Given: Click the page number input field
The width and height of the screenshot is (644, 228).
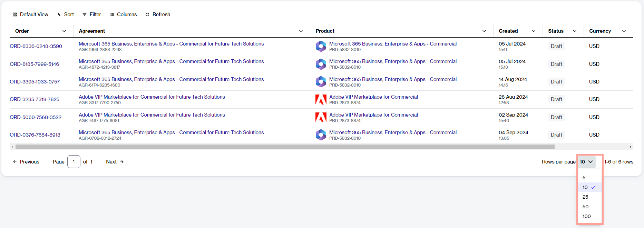Looking at the screenshot, I should 74,162.
